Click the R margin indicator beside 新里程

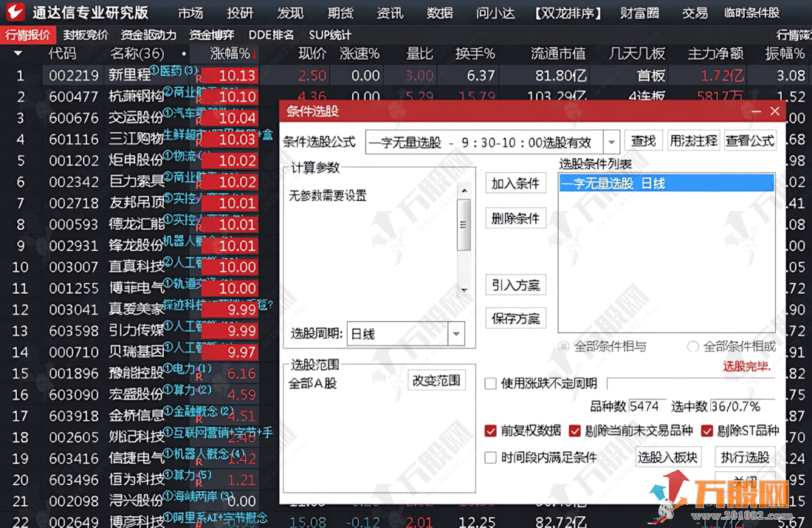coord(197,78)
